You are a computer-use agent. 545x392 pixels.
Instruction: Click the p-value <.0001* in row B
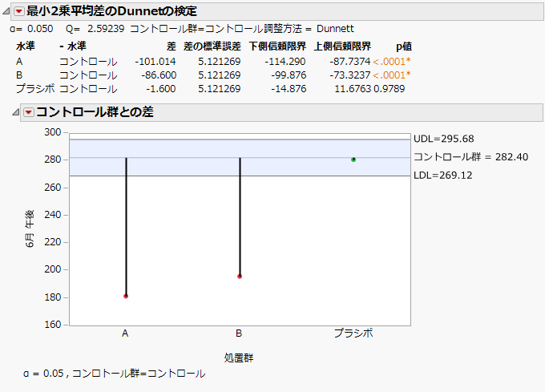point(392,75)
